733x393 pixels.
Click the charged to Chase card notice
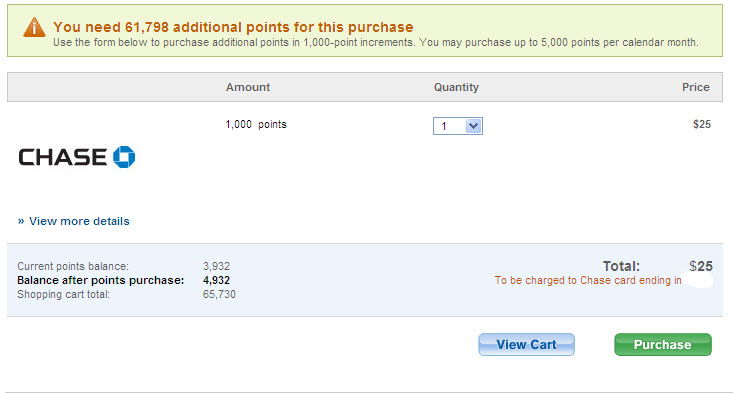point(588,280)
